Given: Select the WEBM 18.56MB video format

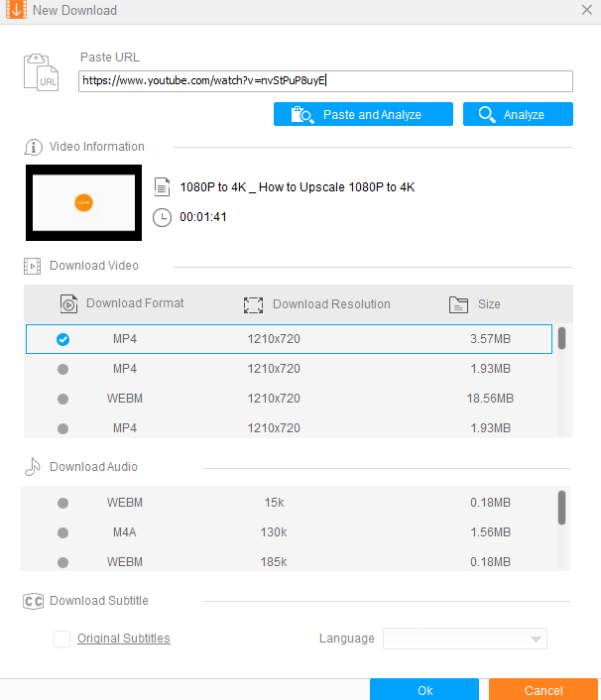Looking at the screenshot, I should pyautogui.click(x=63, y=399).
